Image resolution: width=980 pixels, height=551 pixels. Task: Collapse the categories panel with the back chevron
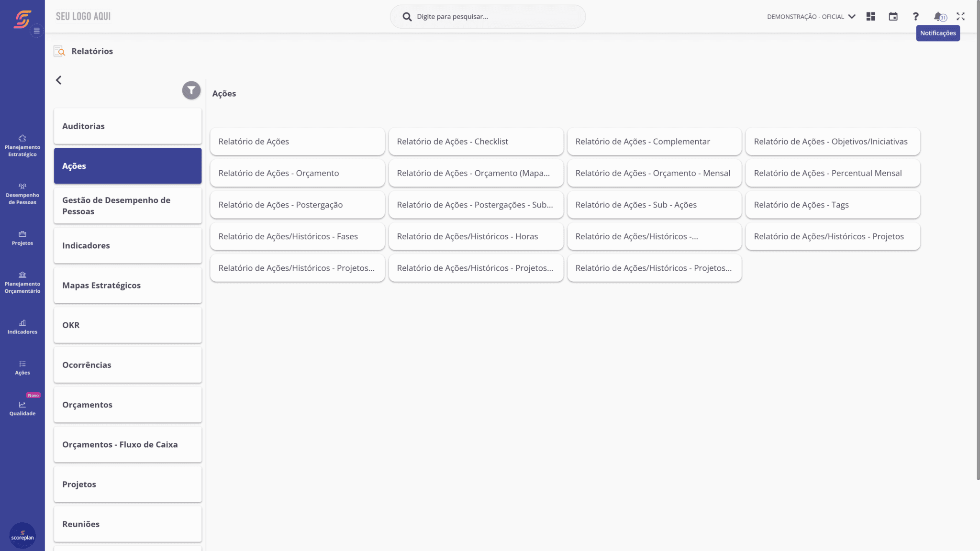tap(58, 80)
